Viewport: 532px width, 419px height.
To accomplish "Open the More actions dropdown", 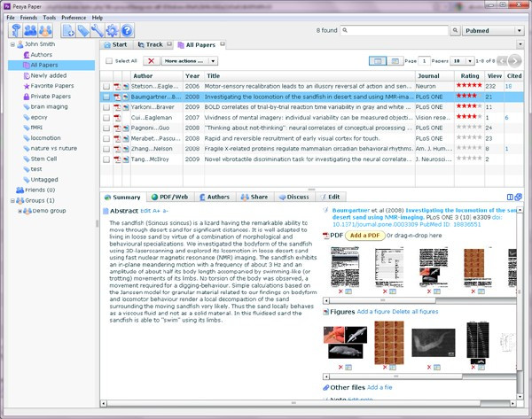I will [x=190, y=61].
